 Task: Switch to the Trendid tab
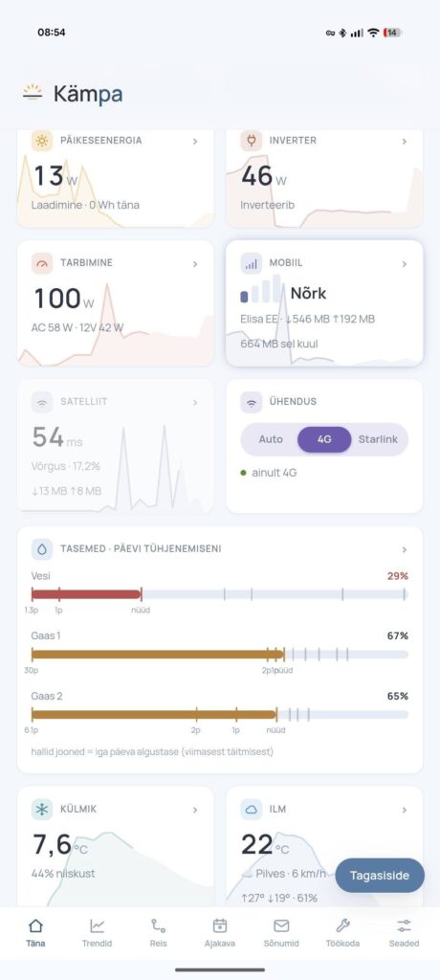(x=97, y=932)
